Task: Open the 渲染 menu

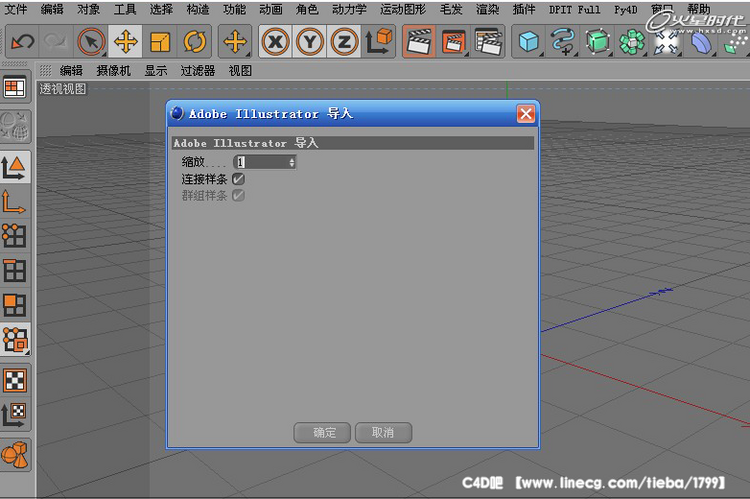Action: [x=487, y=9]
